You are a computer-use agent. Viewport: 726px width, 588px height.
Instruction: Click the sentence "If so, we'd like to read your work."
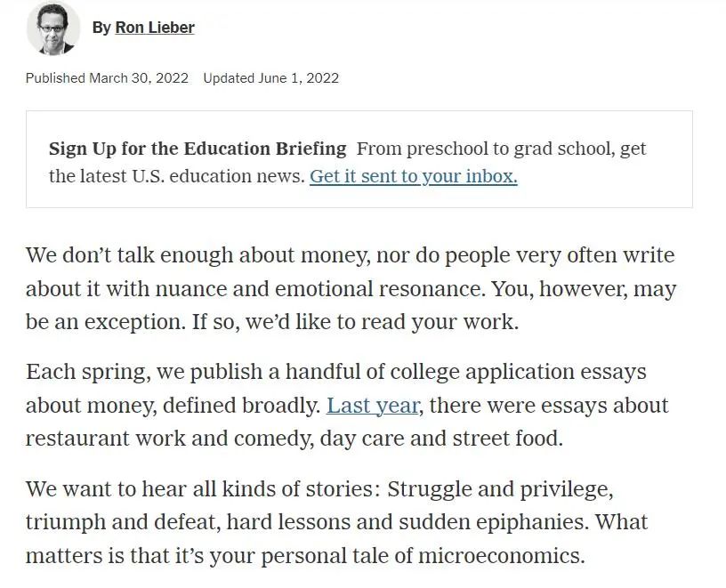click(355, 321)
